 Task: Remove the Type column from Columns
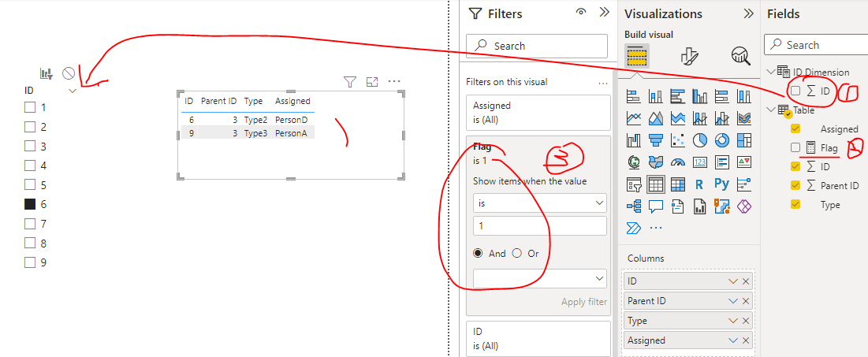746,321
